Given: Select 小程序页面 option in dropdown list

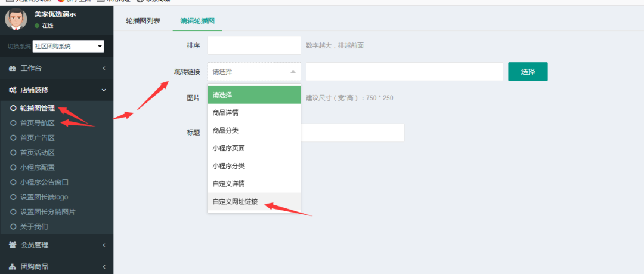Looking at the screenshot, I should pyautogui.click(x=229, y=148).
